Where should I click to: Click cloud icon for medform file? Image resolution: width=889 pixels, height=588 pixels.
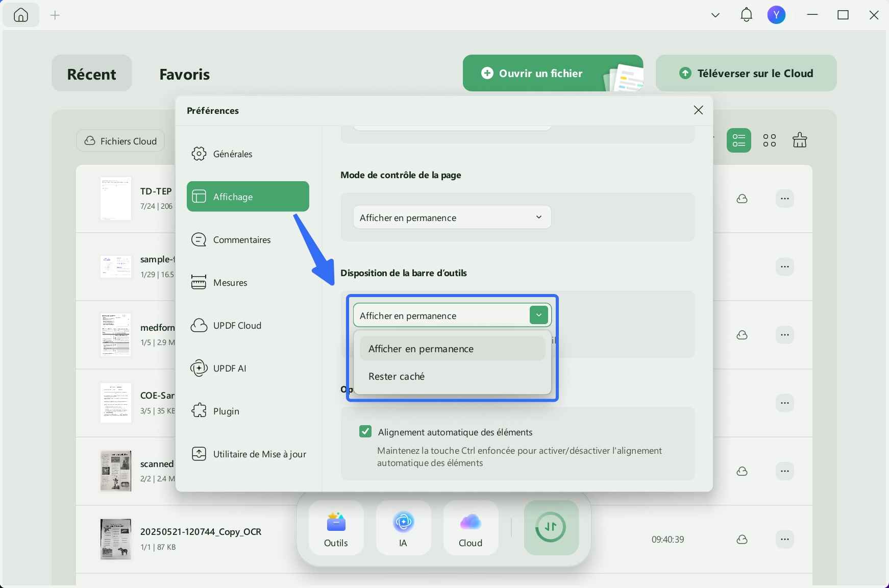[x=742, y=335]
